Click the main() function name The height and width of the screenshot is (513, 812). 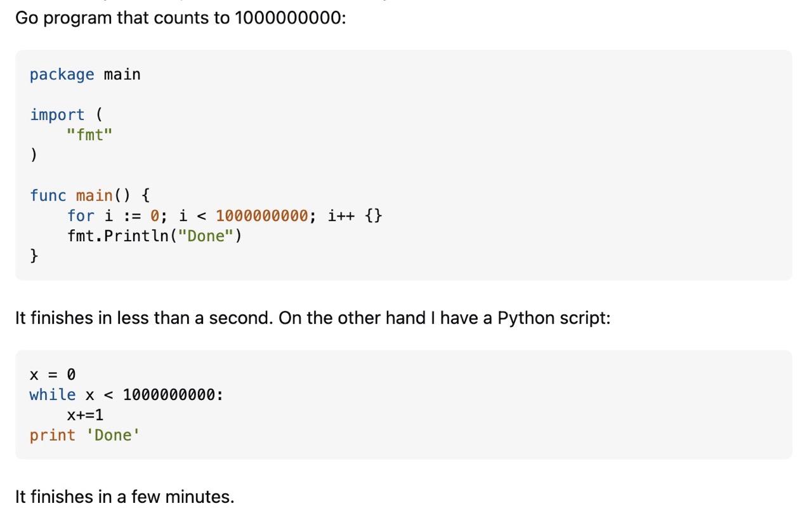[94, 196]
